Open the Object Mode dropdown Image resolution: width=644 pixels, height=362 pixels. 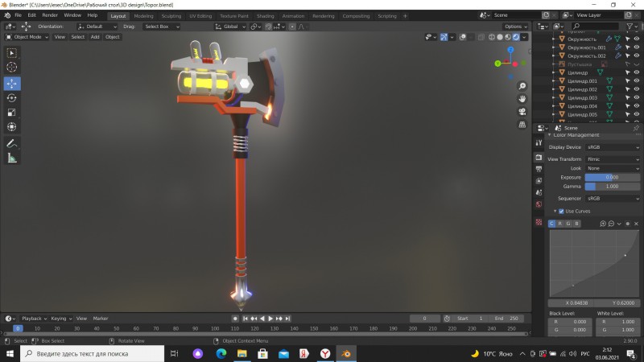tap(27, 37)
